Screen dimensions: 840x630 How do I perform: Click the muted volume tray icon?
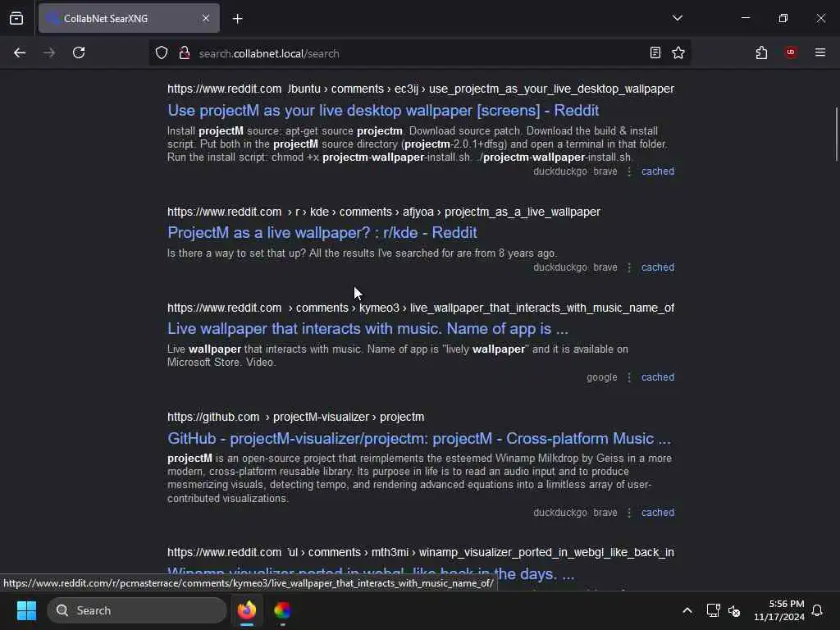734,610
